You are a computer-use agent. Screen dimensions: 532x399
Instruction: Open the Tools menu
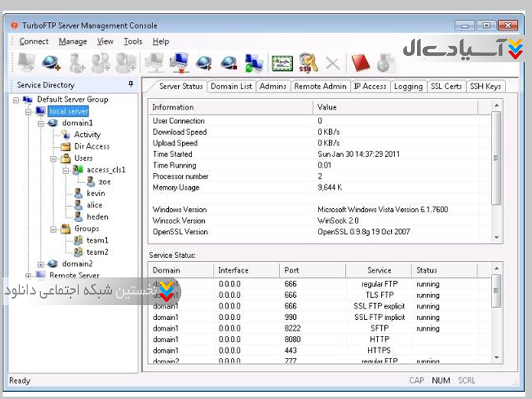click(x=133, y=41)
